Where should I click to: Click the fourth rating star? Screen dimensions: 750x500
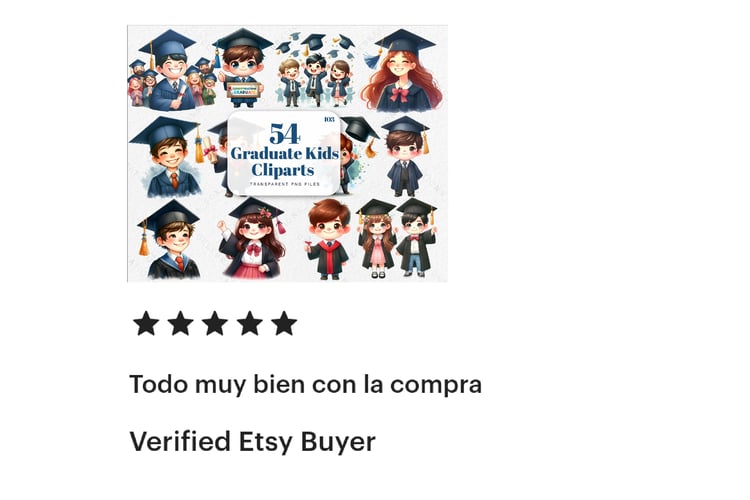coord(250,323)
